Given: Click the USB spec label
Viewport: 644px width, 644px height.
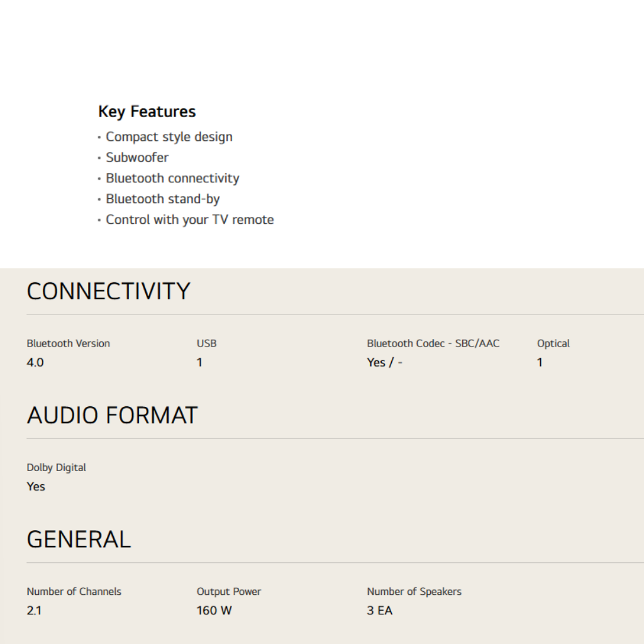Looking at the screenshot, I should pos(206,343).
